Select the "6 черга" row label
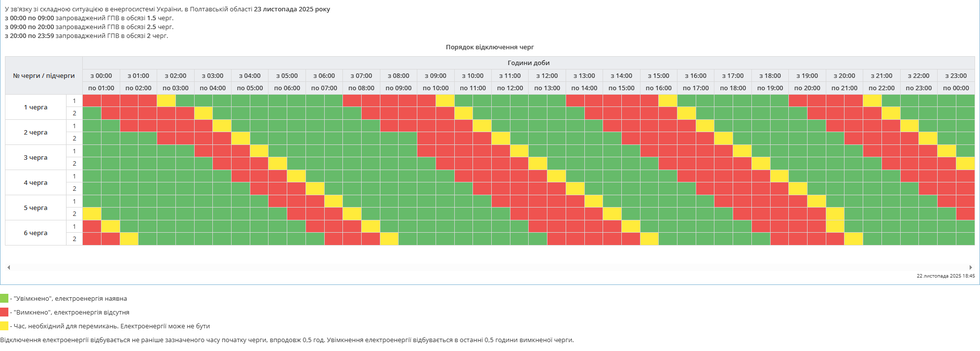This screenshot has width=980, height=351. (35, 233)
